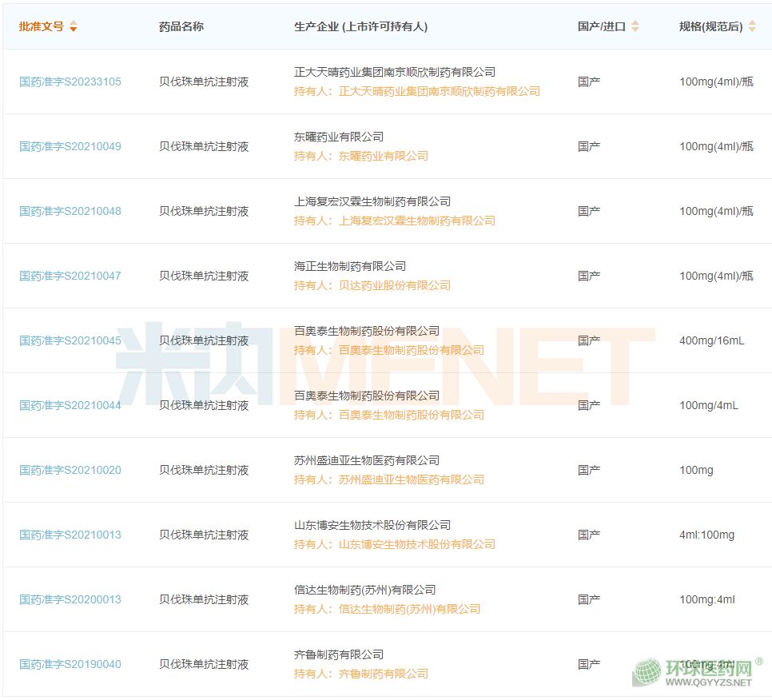Open approval number 国药准字S20210049

click(70, 146)
